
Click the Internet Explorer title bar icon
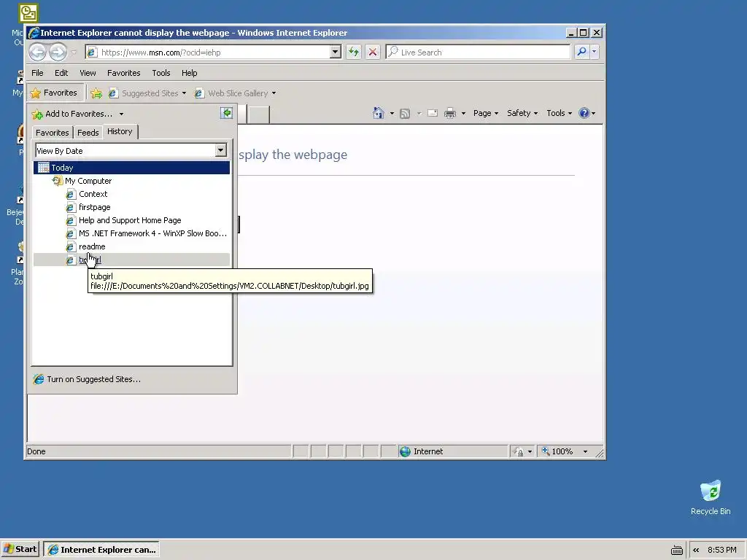pos(34,32)
